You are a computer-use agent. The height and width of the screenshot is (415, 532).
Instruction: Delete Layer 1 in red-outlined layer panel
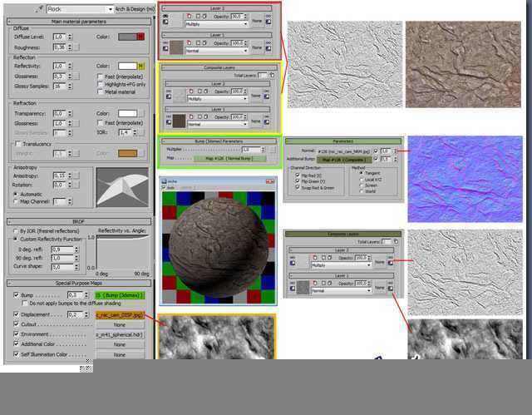[x=190, y=43]
